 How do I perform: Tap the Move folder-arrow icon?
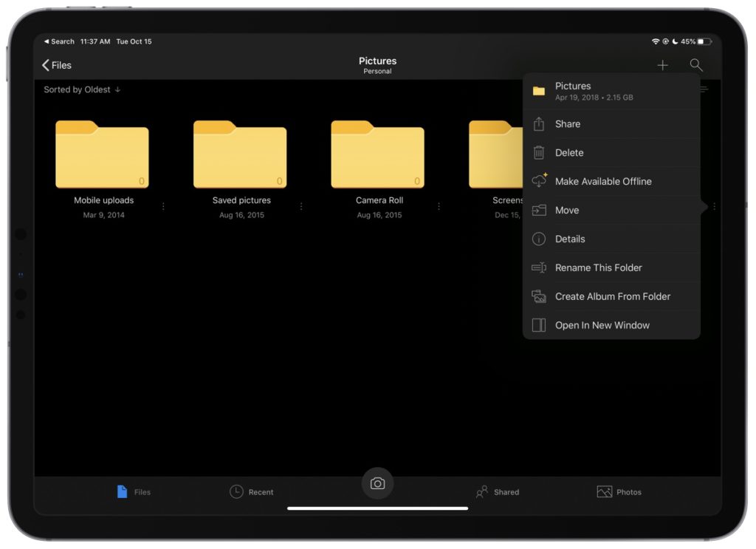[x=539, y=210]
